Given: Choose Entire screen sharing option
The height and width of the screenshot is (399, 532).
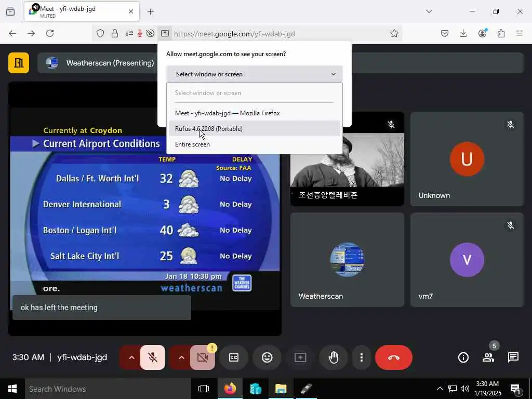Looking at the screenshot, I should pos(254,144).
